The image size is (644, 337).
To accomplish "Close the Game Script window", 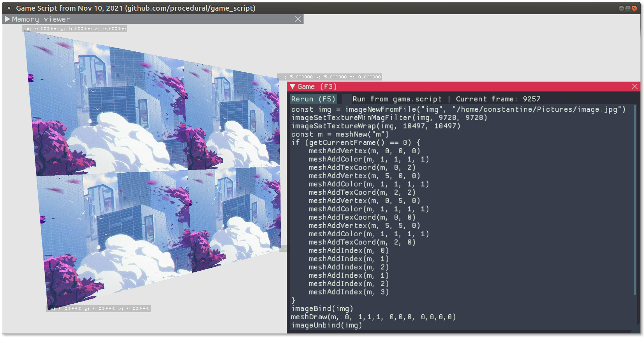I will pos(634,8).
